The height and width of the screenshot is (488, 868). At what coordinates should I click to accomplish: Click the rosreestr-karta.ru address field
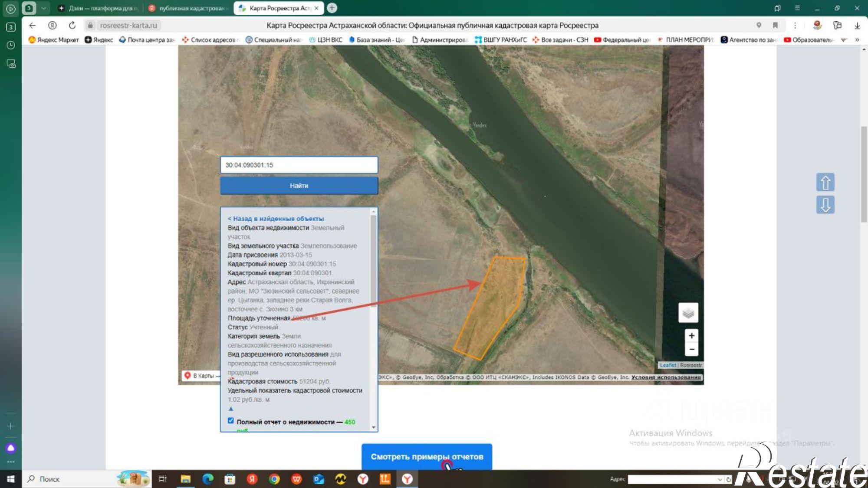point(128,25)
